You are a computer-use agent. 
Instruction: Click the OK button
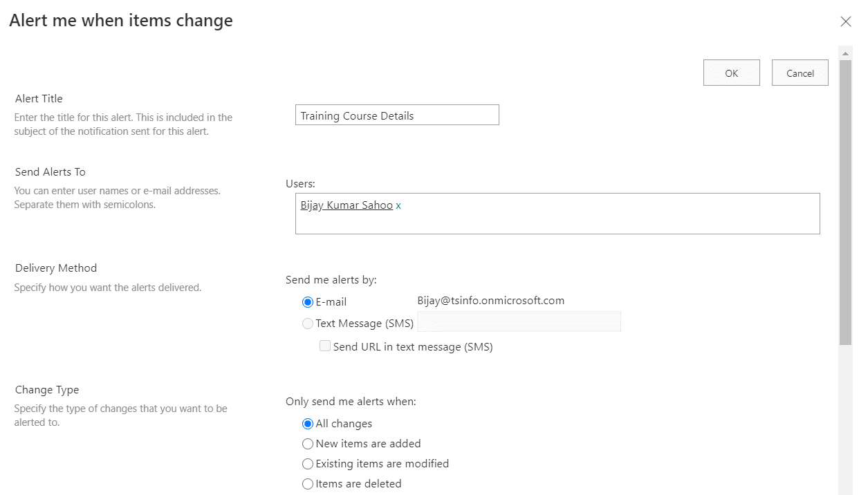click(731, 73)
